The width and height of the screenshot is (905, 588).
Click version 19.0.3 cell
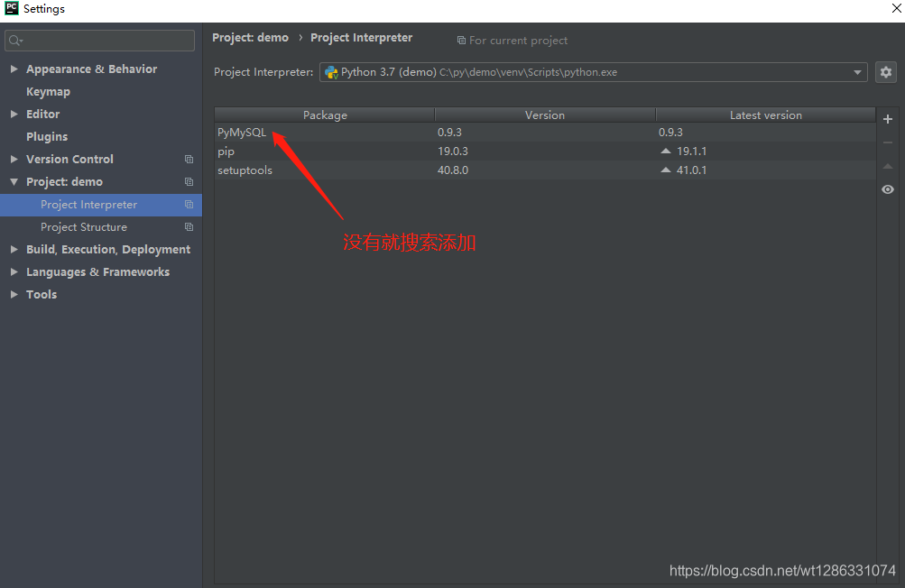pyautogui.click(x=453, y=152)
